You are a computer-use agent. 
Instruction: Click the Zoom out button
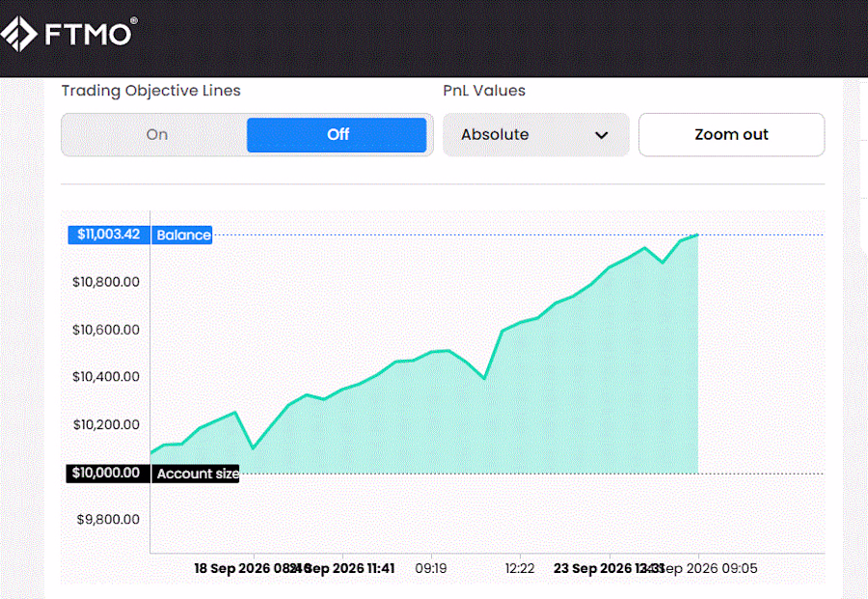[731, 134]
